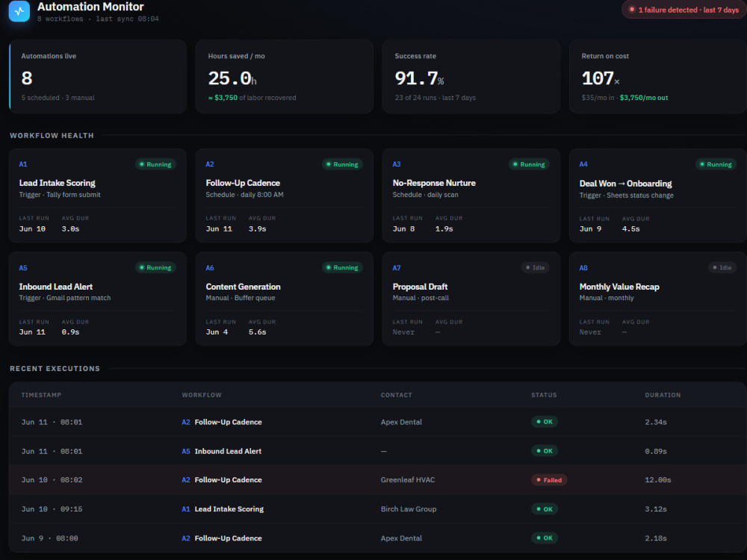This screenshot has height=560, width=747.
Task: Click the 2.18s duration value
Action: pos(656,538)
